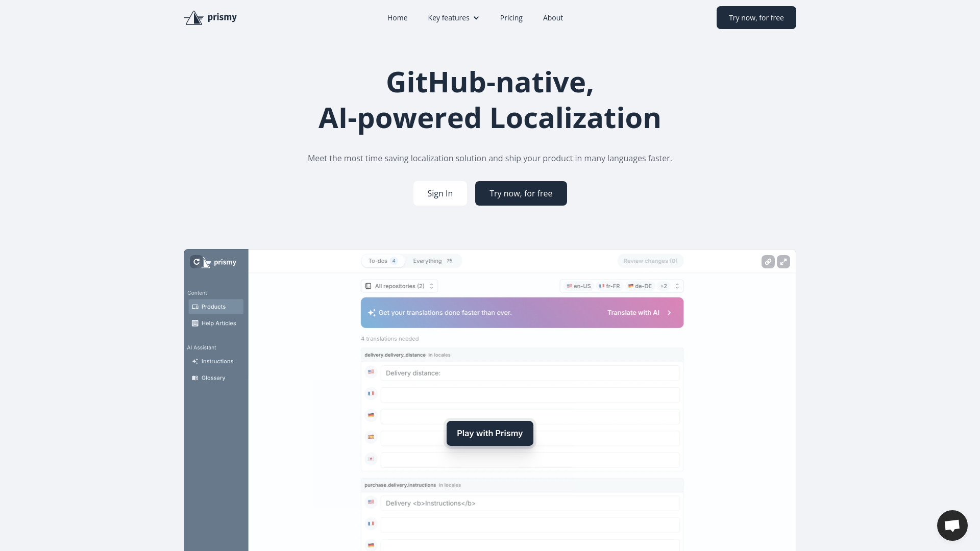Viewport: 980px width, 551px height.
Task: Click the live chat support bubble
Action: tap(952, 525)
